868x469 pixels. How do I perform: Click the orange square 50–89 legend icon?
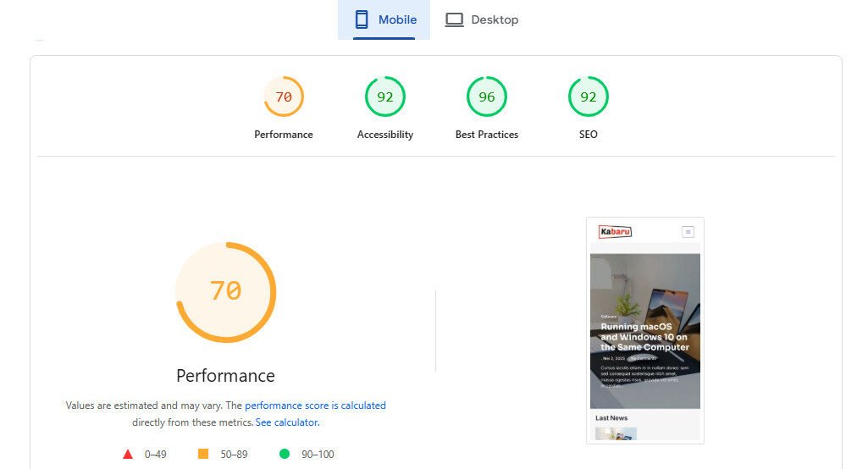[203, 454]
